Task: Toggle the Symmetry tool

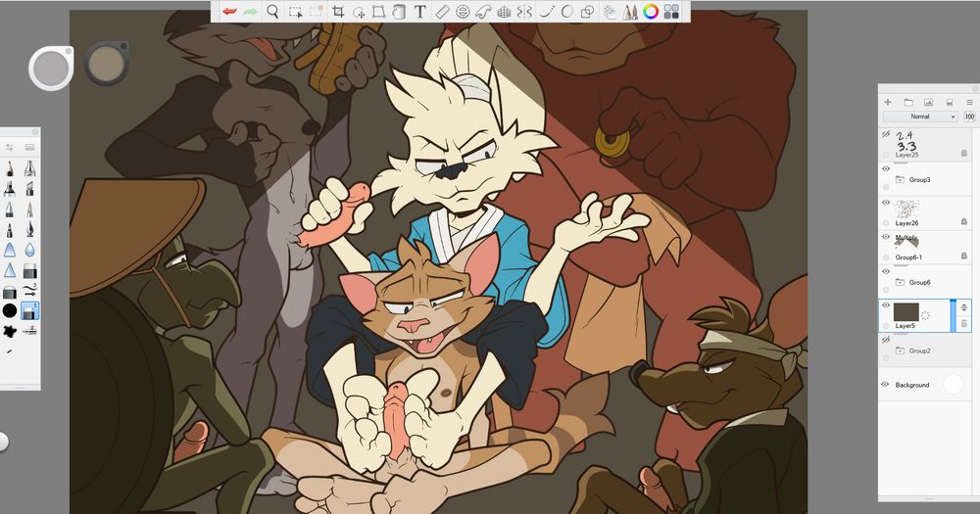Action: point(524,11)
